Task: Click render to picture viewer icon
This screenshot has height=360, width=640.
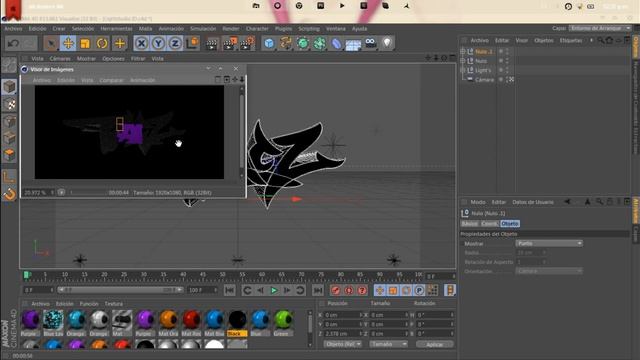Action: tap(230, 43)
